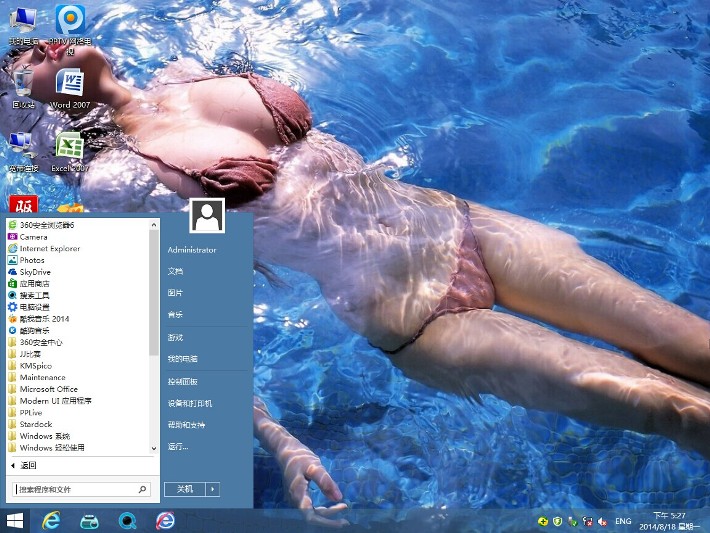
Task: Click the Windows Start button on taskbar
Action: click(14, 521)
